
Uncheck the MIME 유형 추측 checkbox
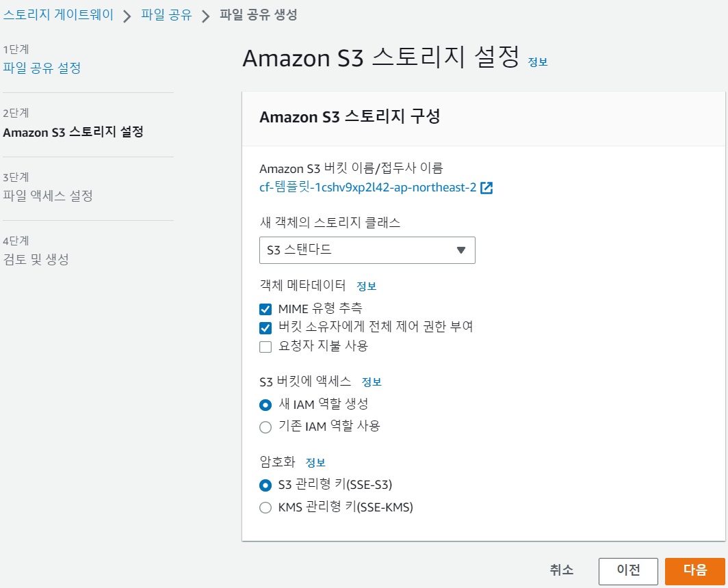coord(265,309)
